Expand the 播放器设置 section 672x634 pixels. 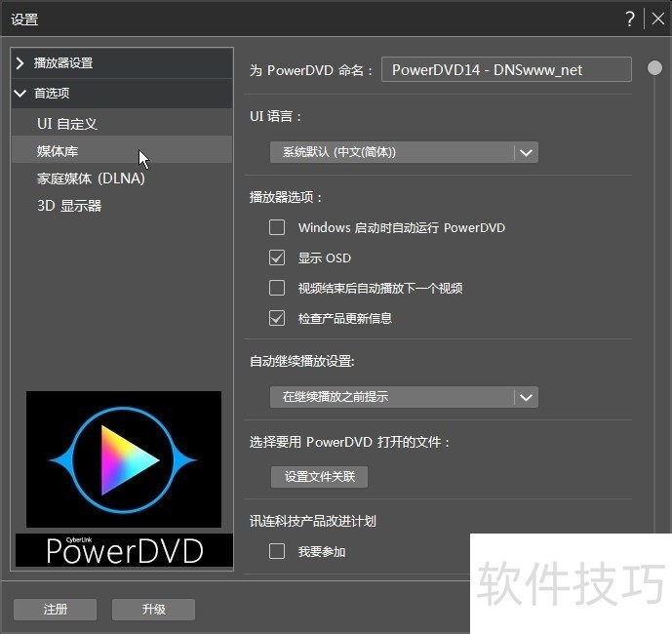122,63
